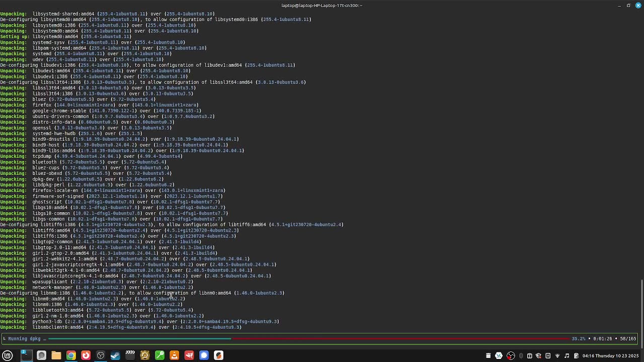Open the red fox-face app taskbar icon
This screenshot has height=362, width=644.
point(189,355)
